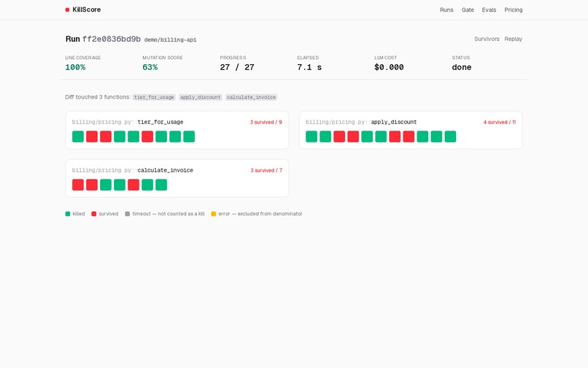Open the Survivors link

click(487, 39)
